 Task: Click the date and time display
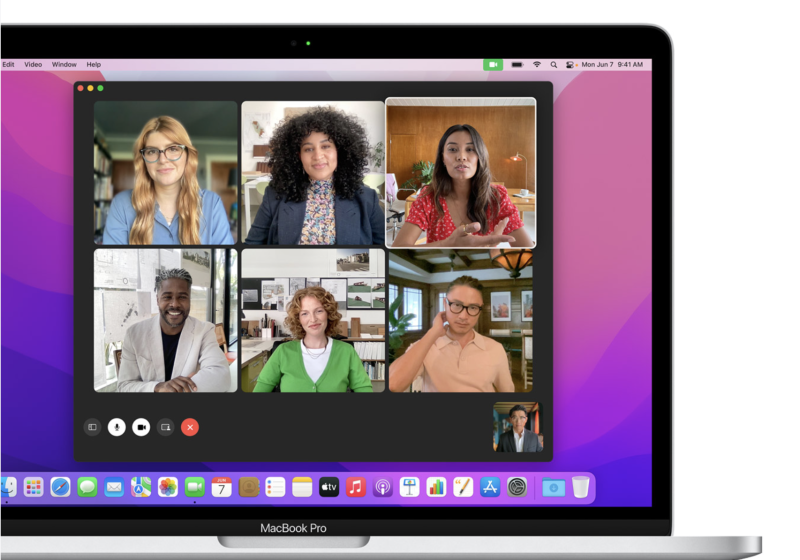612,64
